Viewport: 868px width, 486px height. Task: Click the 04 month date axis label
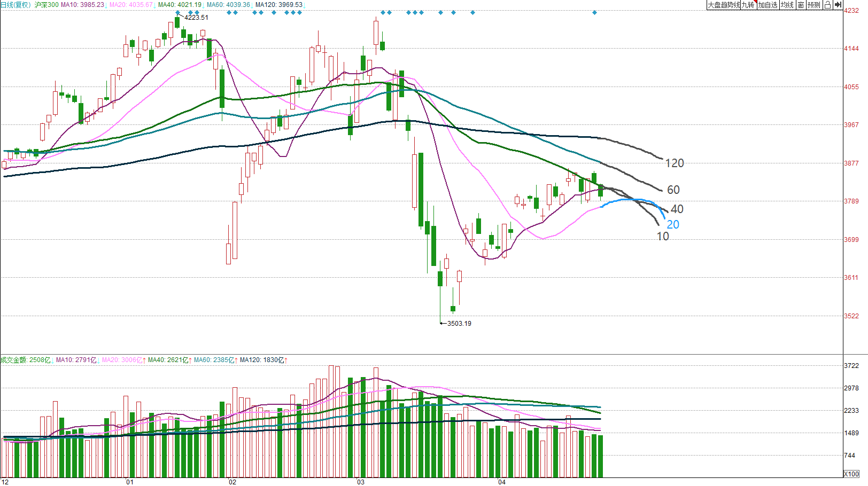pyautogui.click(x=501, y=482)
